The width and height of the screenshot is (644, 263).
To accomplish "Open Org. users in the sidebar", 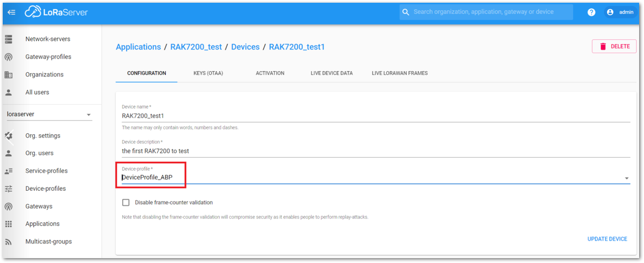I will tap(40, 153).
